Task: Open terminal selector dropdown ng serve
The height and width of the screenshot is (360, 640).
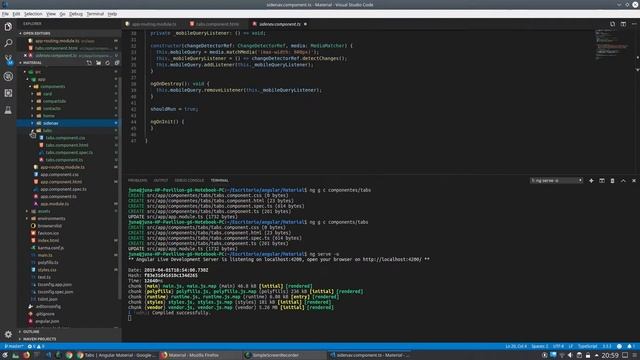Action: (556, 180)
